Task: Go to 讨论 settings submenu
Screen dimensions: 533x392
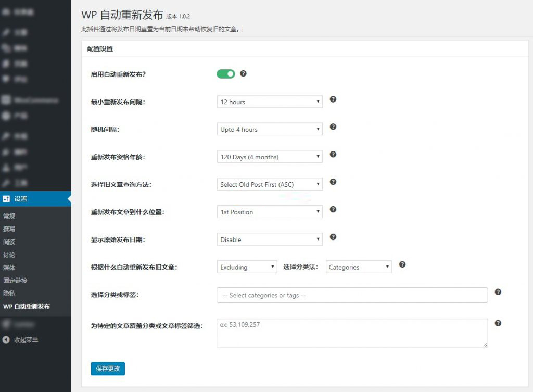Action: 9,255
